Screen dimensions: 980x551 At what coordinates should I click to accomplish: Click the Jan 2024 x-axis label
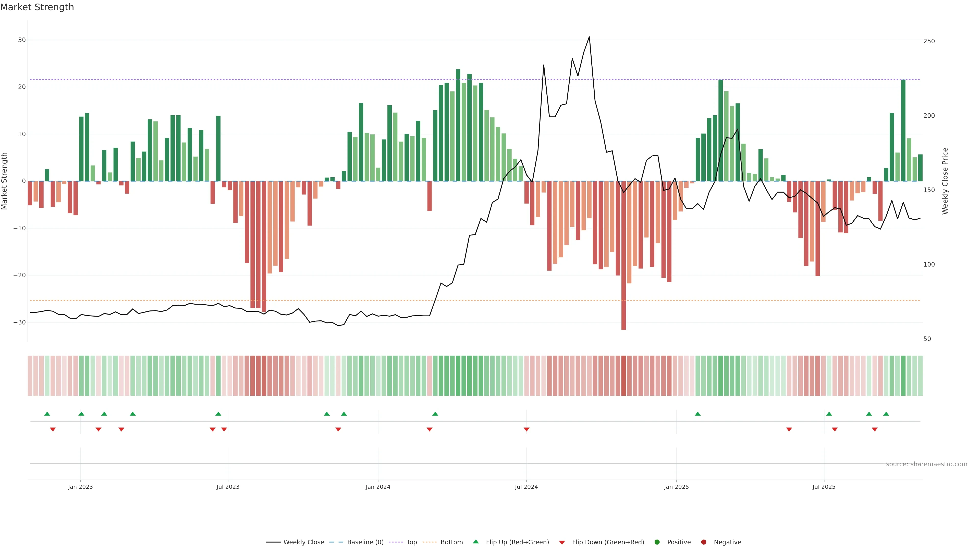pyautogui.click(x=378, y=487)
